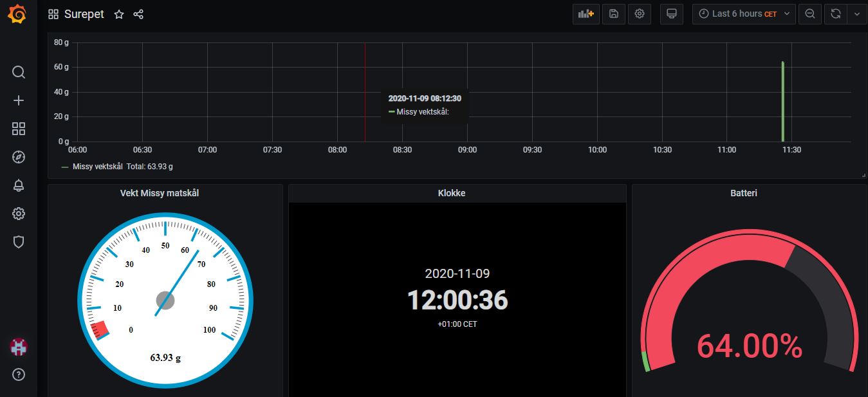The height and width of the screenshot is (397, 868).
Task: Click the 12:00:36 clock time
Action: (457, 300)
